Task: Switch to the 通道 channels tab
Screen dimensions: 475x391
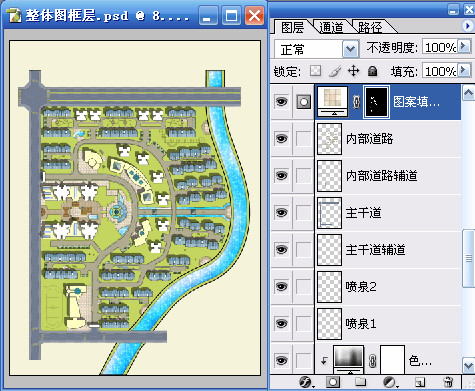Action: coord(331,27)
